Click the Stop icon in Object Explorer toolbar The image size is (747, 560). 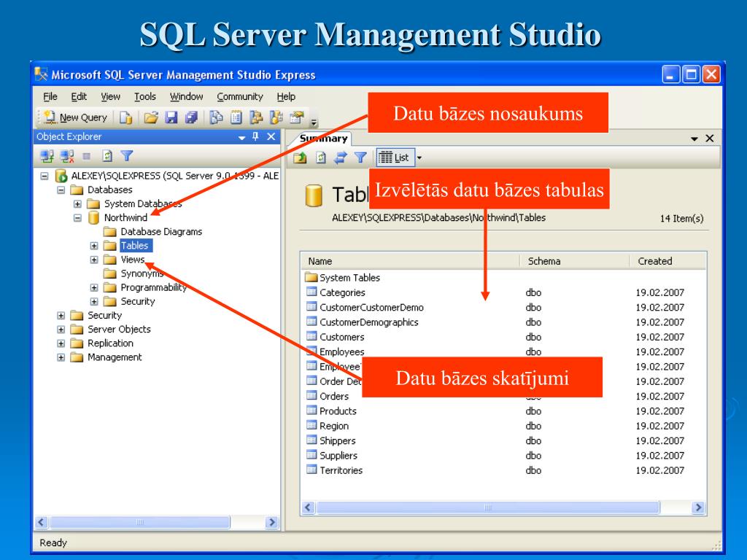coord(87,156)
